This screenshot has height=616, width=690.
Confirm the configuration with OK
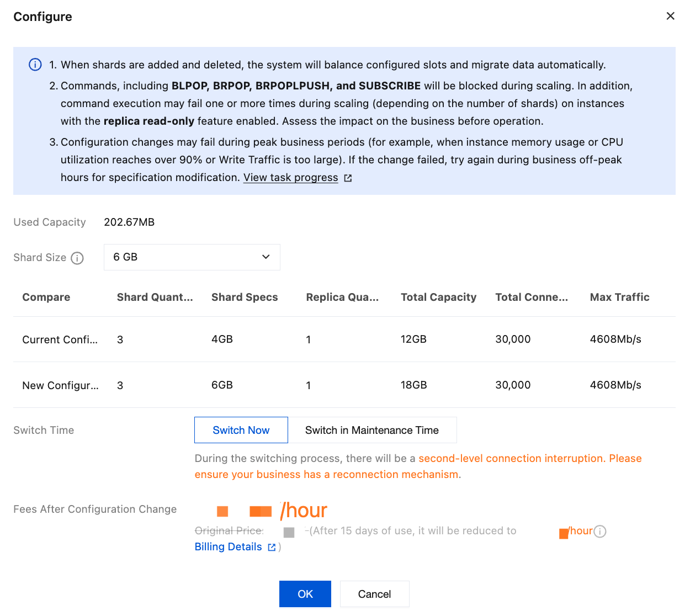tap(305, 594)
